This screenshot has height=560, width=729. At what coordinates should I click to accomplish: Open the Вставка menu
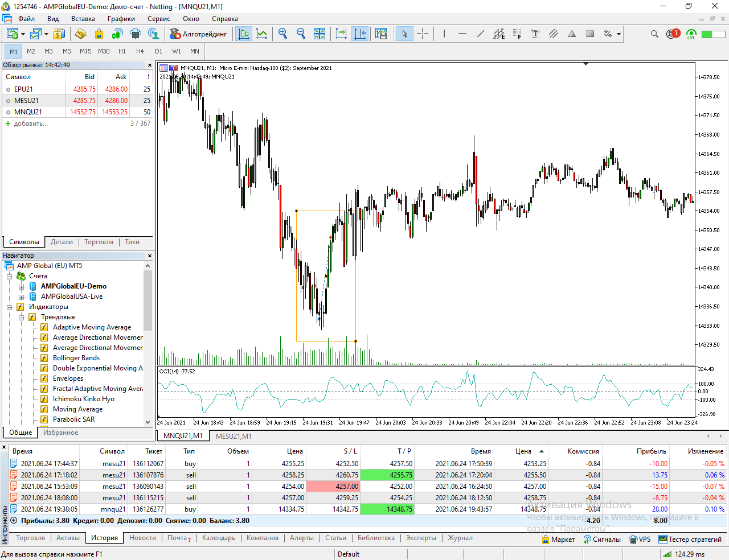pyautogui.click(x=83, y=19)
